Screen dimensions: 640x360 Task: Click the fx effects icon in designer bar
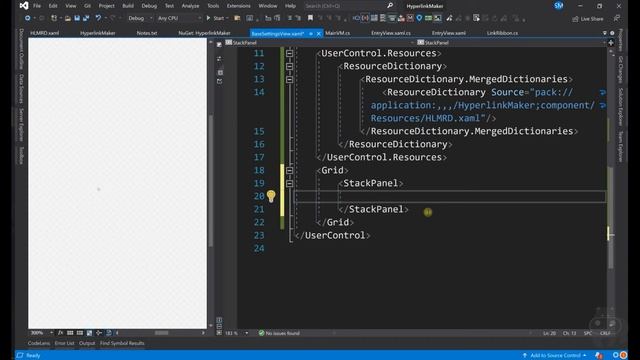tap(60, 333)
